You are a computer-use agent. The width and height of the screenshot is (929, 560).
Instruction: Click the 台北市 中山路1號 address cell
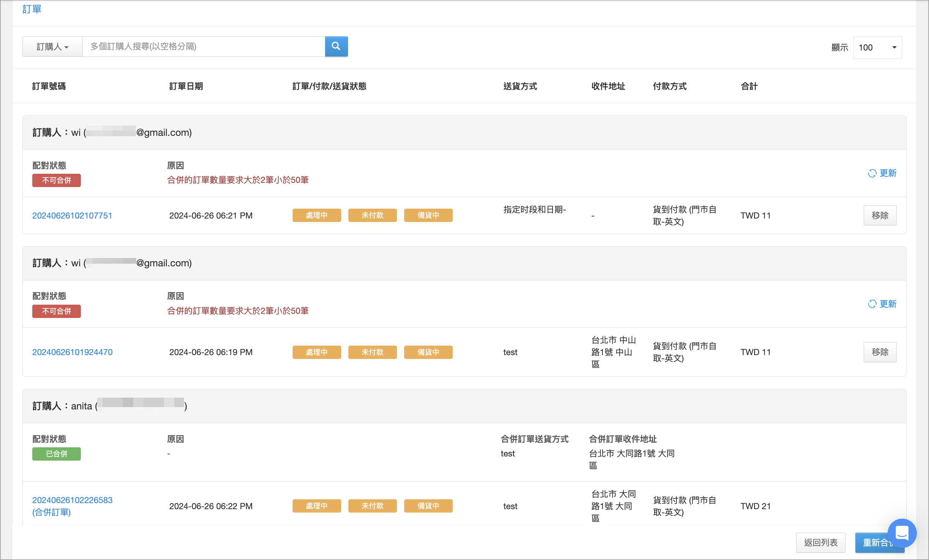(x=614, y=352)
